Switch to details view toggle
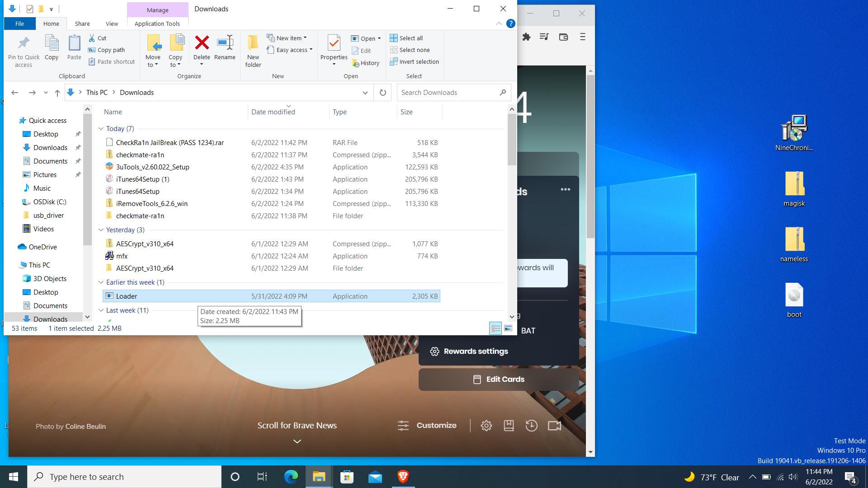 click(495, 328)
